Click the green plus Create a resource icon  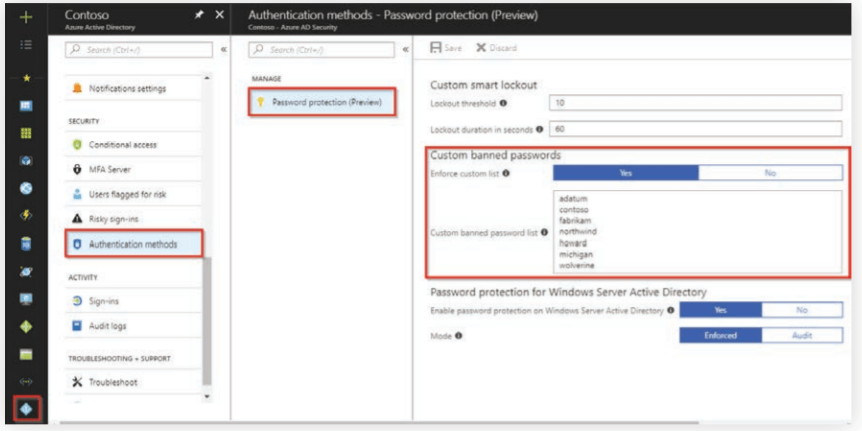coord(26,17)
